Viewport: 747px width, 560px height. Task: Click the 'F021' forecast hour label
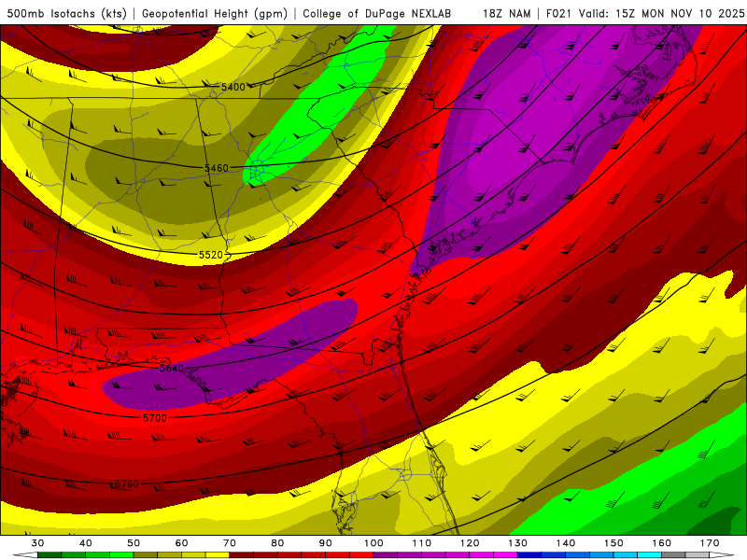point(558,14)
